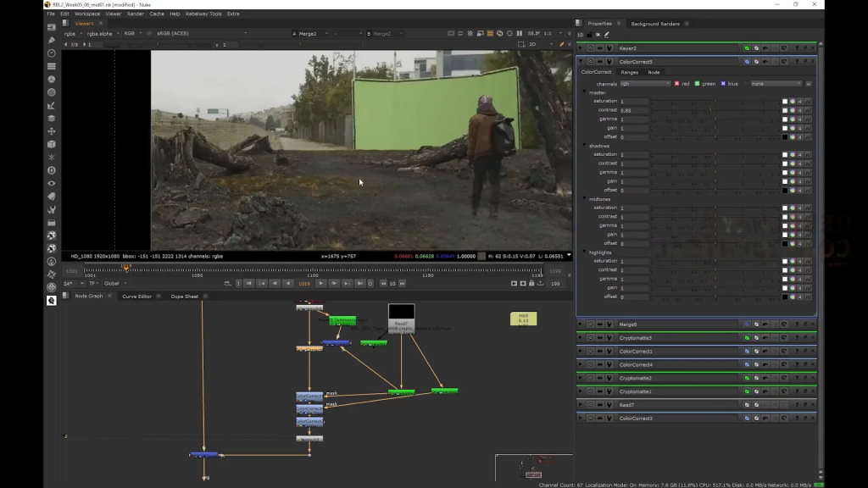
Task: Open the Channel nodes toolbar icon
Action: click(52, 66)
